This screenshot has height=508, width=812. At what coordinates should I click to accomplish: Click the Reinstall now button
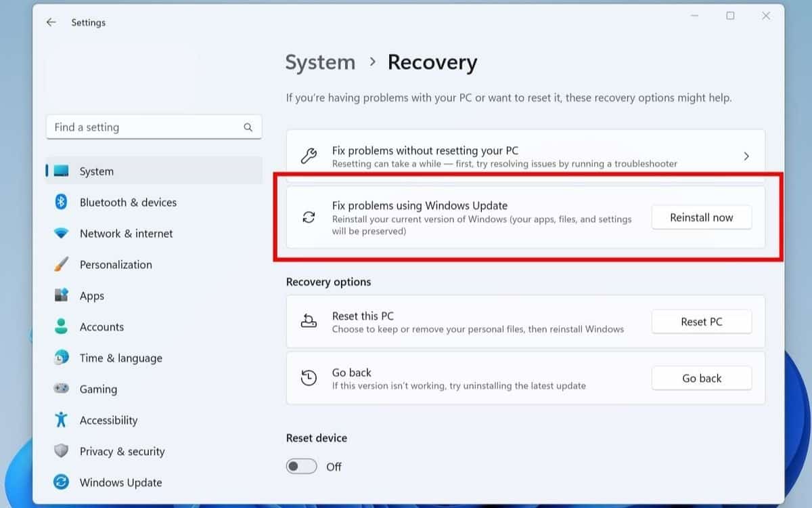[x=702, y=217]
